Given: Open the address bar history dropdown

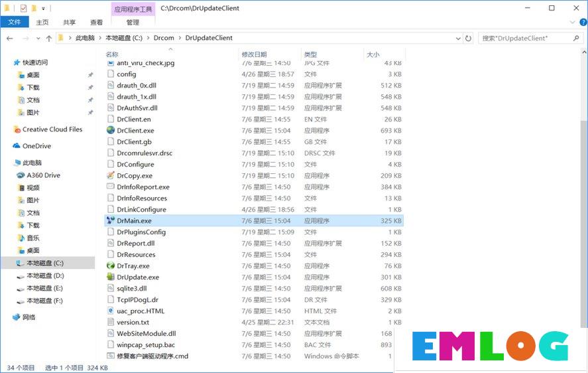Looking at the screenshot, I should coord(458,38).
